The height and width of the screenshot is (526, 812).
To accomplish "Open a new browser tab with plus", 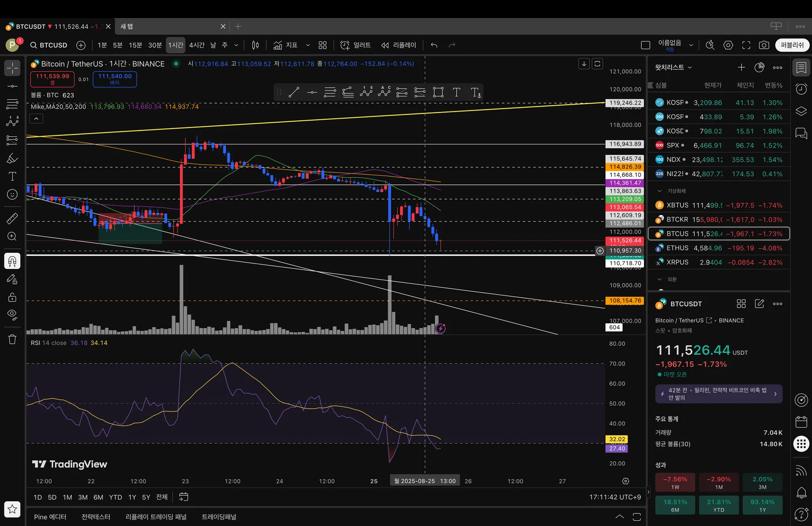I will [x=238, y=26].
